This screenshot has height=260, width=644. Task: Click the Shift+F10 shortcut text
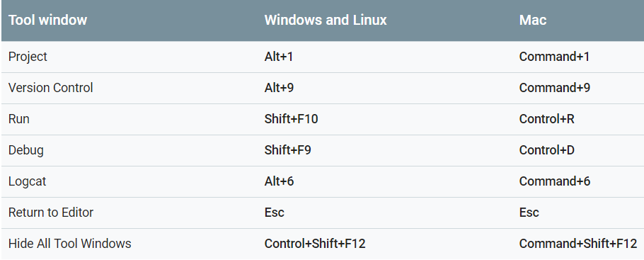(291, 119)
